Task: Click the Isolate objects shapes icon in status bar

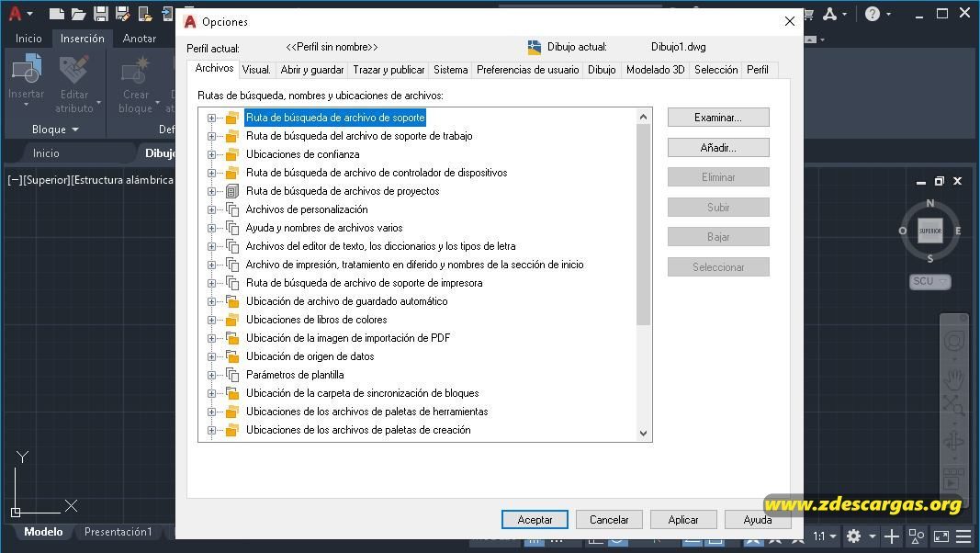Action: pyautogui.click(x=917, y=536)
